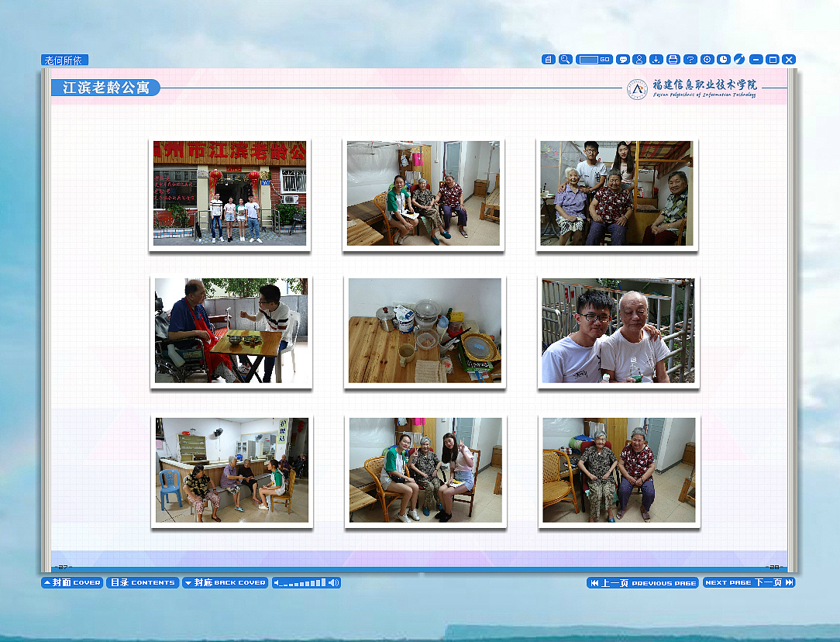The width and height of the screenshot is (840, 642).
Task: Open photo of volunteer in green with two elders
Action: 423,194
